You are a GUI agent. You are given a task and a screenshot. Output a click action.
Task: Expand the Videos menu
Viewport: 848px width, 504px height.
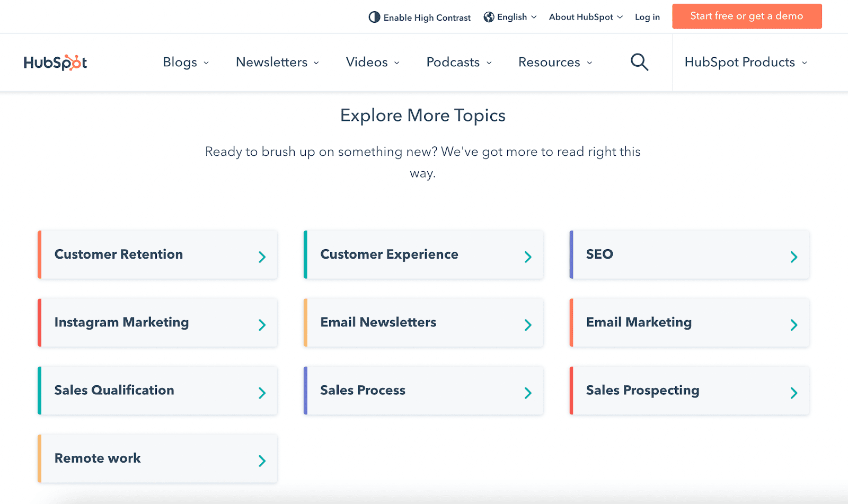[373, 63]
